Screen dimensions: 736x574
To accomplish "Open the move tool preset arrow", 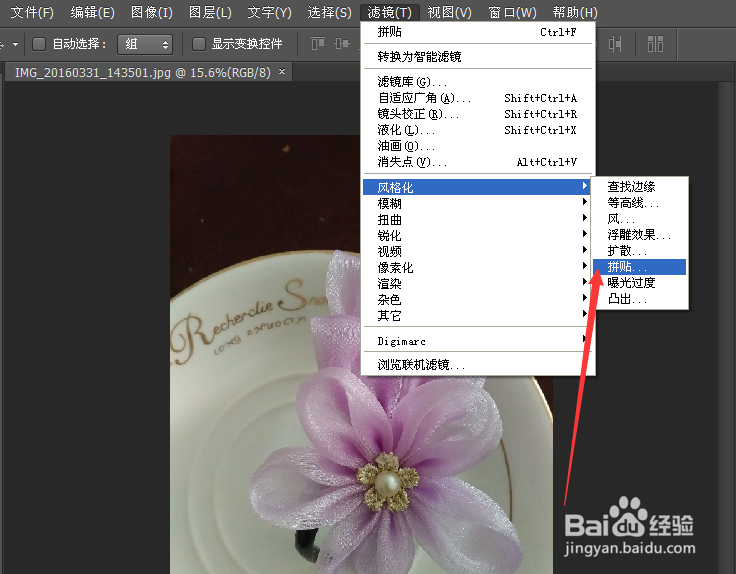I will (15, 45).
